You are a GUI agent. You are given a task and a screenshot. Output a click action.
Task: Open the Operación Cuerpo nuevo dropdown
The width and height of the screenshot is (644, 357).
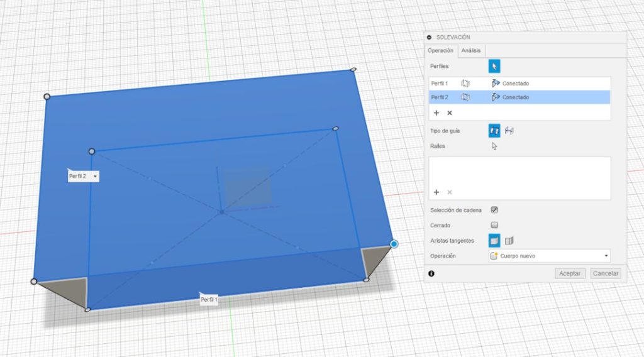[x=550, y=256]
